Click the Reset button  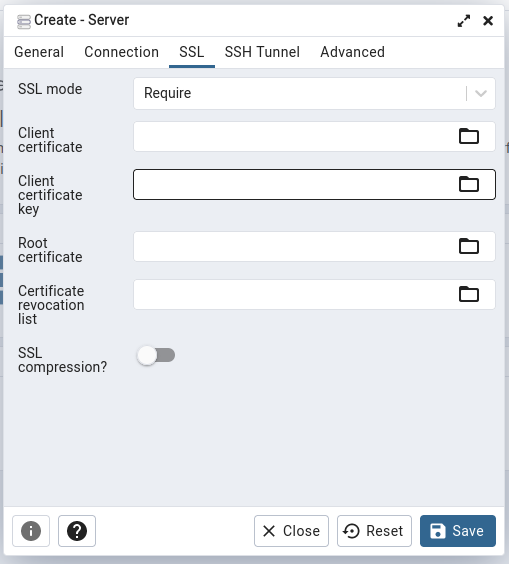pos(374,531)
